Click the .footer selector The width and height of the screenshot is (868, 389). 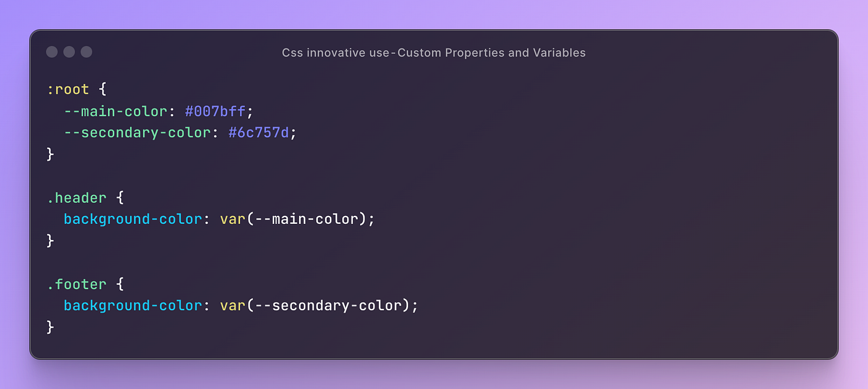click(77, 284)
